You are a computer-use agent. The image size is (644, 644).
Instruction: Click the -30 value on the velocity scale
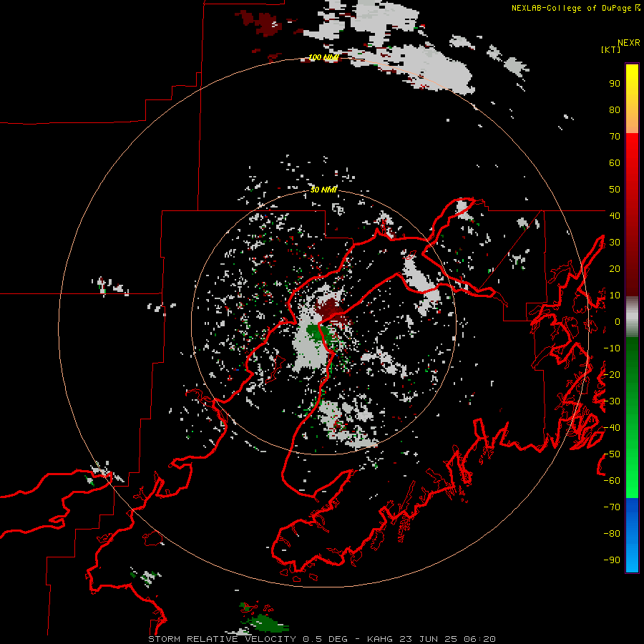click(x=612, y=401)
